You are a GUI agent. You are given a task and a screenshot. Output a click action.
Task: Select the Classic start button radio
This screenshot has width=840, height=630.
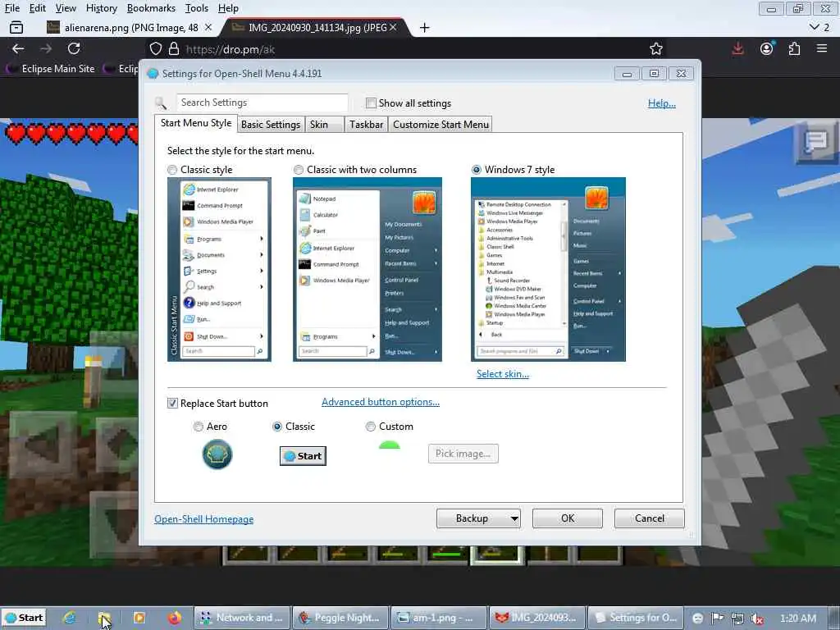tap(277, 427)
